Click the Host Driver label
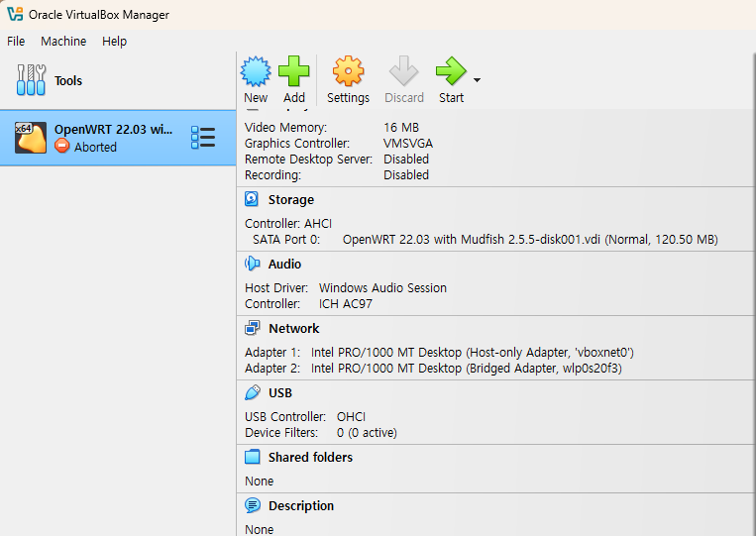The height and width of the screenshot is (536, 756). click(276, 287)
